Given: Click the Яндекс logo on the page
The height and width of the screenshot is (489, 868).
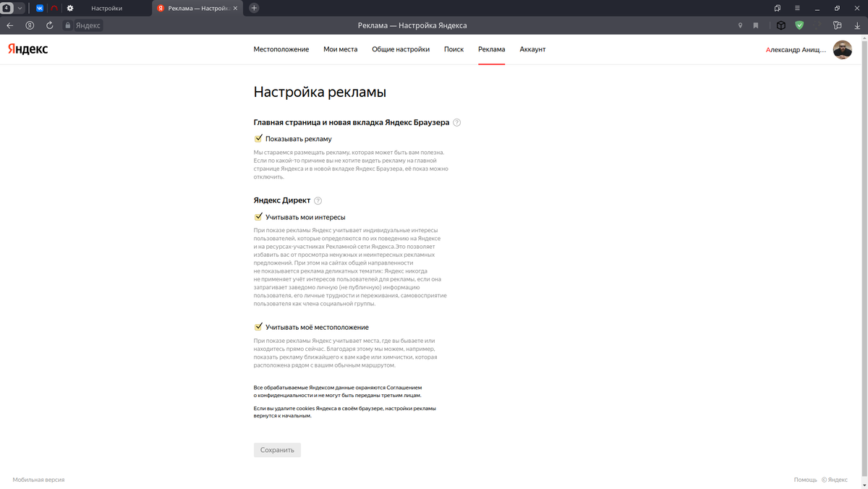Looking at the screenshot, I should pos(28,49).
